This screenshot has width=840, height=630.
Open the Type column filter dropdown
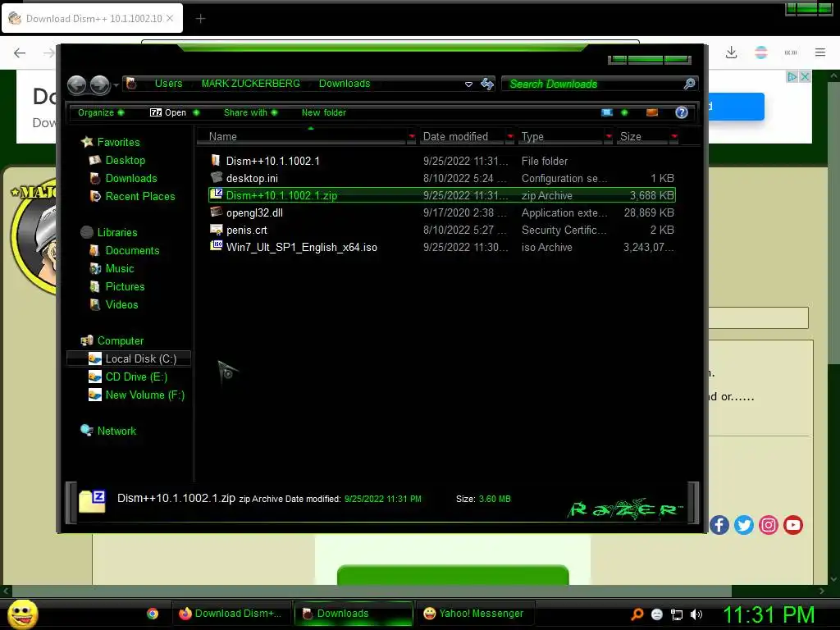(609, 137)
